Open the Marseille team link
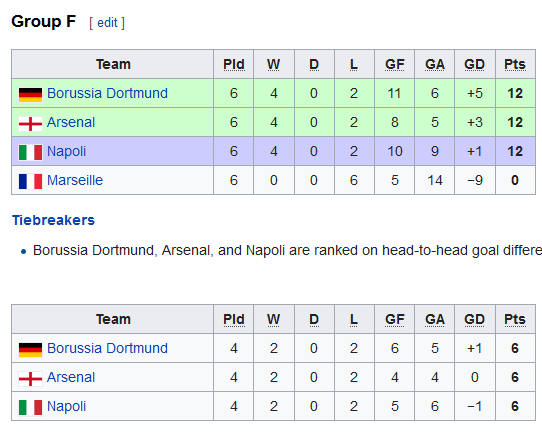Viewport: 542px width, 433px height. (75, 180)
